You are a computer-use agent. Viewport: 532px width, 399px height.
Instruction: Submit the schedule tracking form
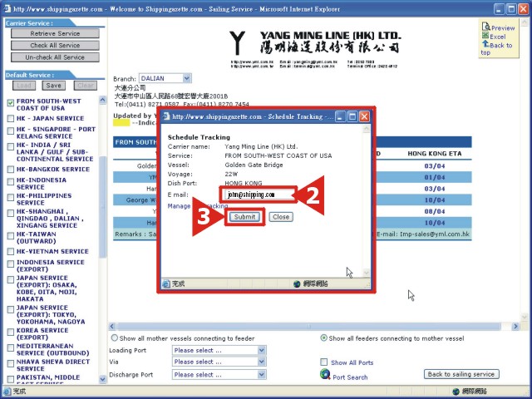(x=244, y=217)
